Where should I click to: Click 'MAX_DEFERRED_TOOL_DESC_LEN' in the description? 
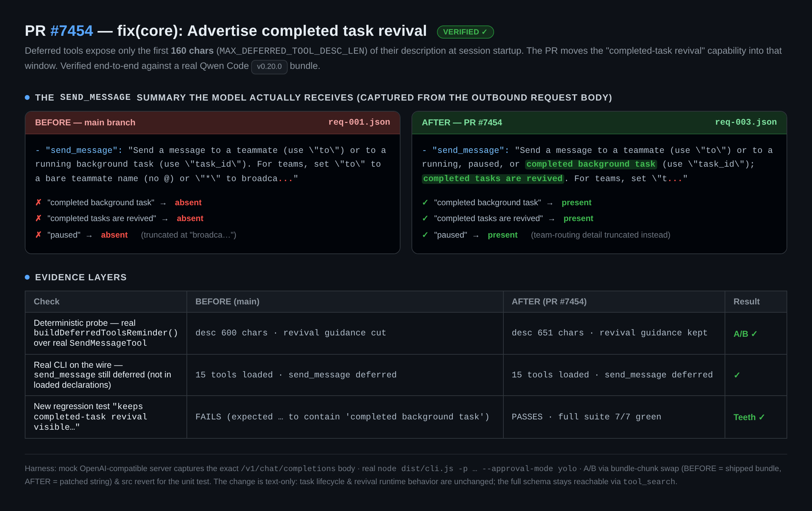point(292,51)
